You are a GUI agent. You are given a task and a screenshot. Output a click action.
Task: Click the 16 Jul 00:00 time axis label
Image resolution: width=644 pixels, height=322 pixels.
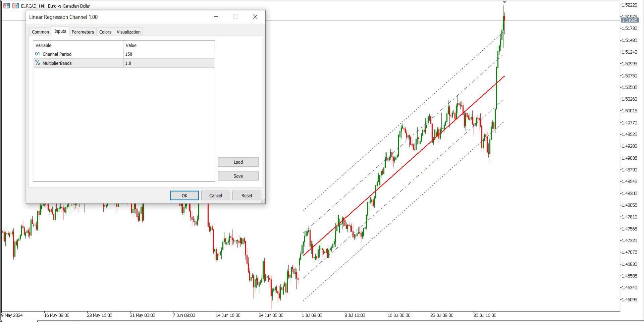(399, 315)
